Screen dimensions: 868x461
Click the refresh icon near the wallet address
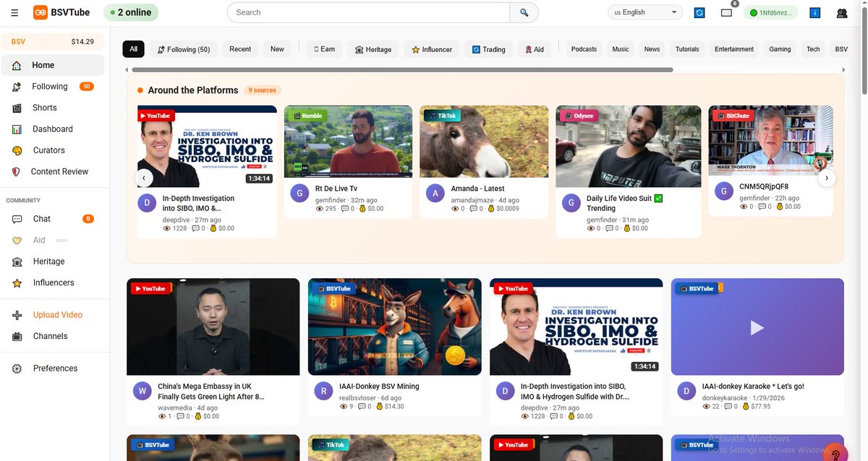pos(699,12)
